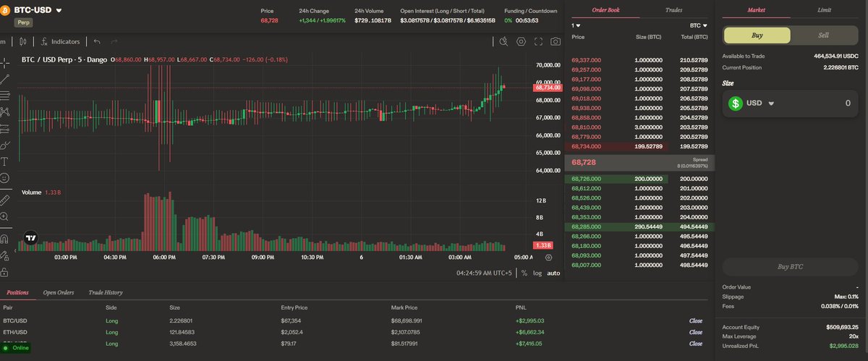Open the forecast and measurement tool group
The width and height of the screenshot is (868, 361).
(x=5, y=129)
